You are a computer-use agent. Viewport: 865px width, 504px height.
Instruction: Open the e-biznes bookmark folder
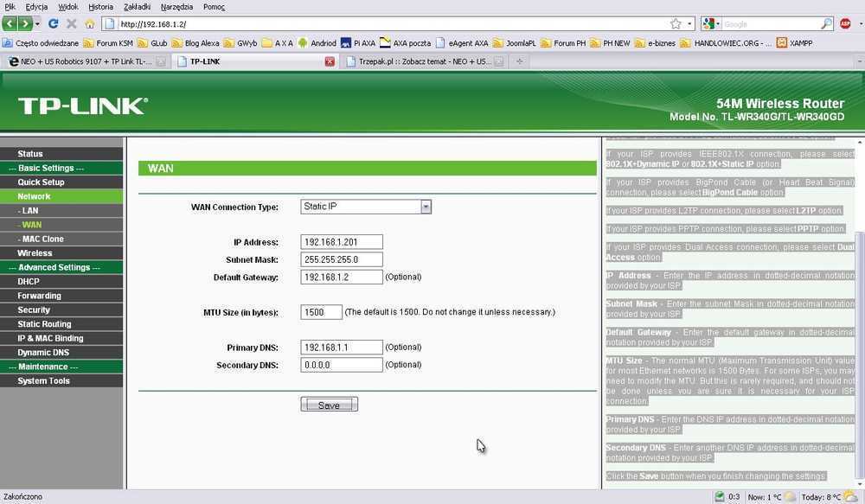(x=656, y=43)
